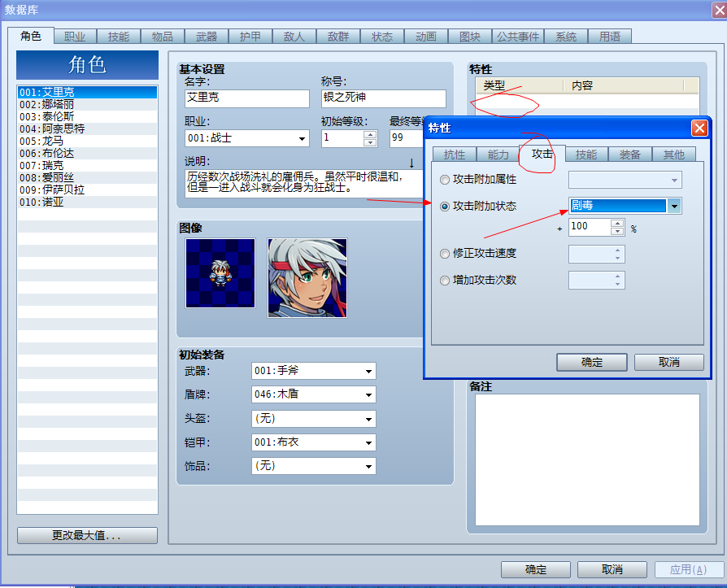727x588 pixels.
Task: Switch to the 攻击 tab in 特性 dialog
Action: tap(542, 154)
